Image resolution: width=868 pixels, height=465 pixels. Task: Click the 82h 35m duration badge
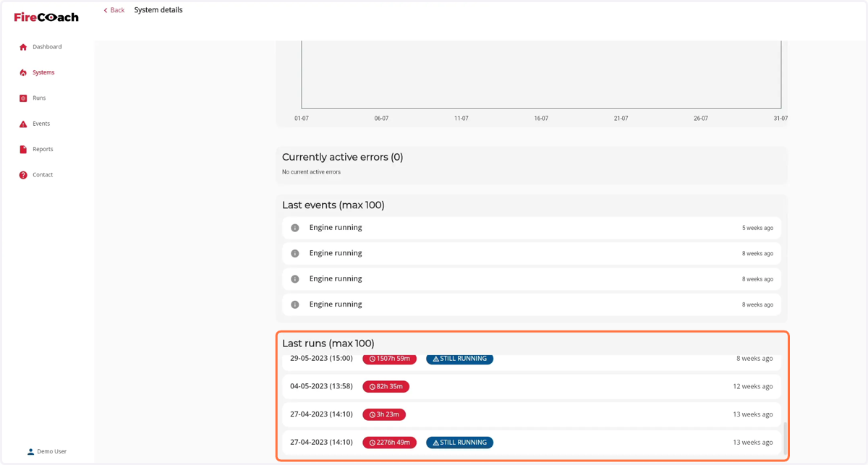(x=386, y=387)
